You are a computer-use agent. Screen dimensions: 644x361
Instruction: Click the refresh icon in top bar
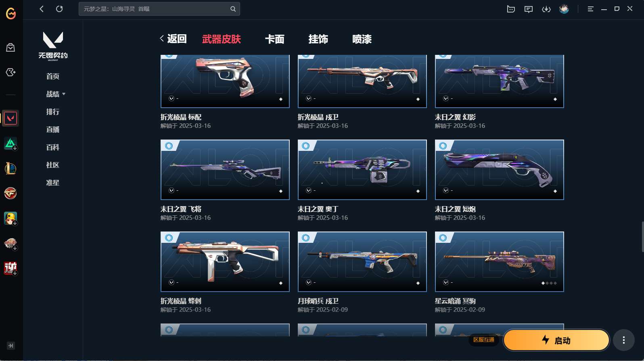pos(59,9)
